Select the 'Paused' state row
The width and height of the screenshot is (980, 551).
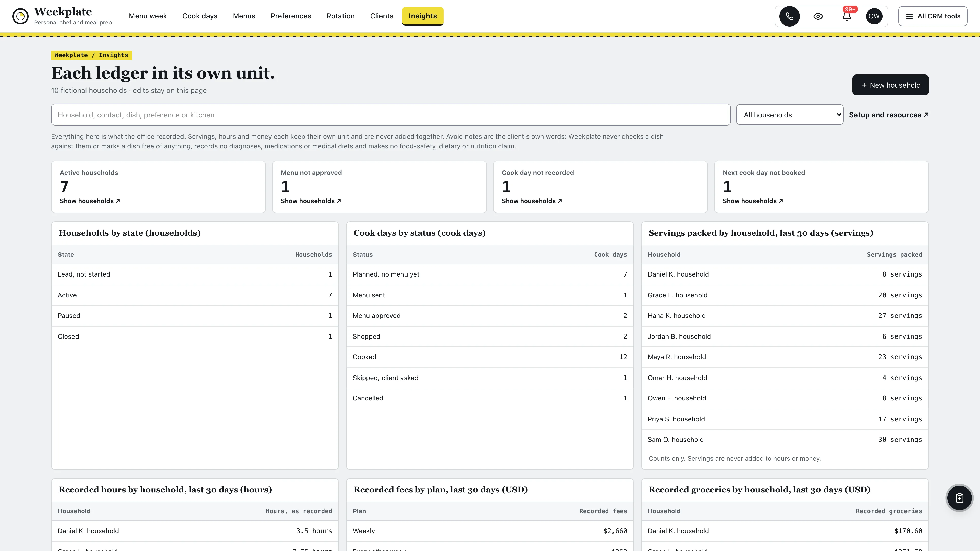(x=195, y=316)
